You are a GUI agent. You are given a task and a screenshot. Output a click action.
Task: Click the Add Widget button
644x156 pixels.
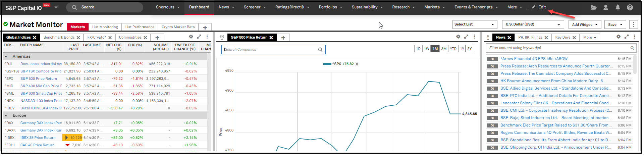coord(585,24)
